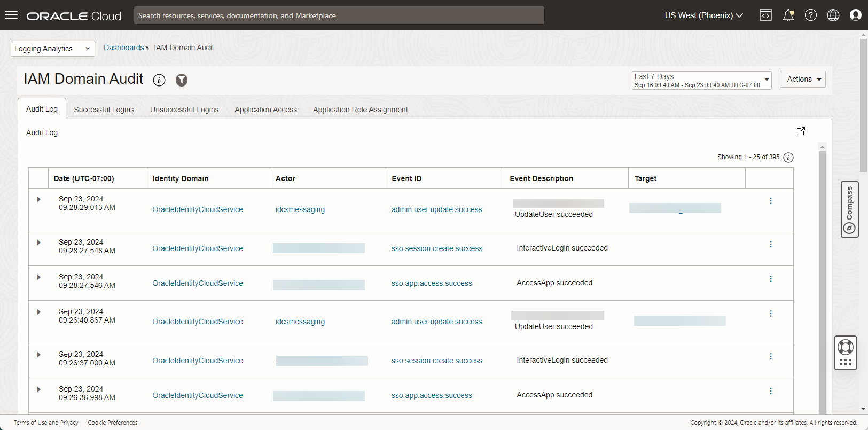
Task: Switch to the Unsuccessful Logins tab
Action: point(184,110)
